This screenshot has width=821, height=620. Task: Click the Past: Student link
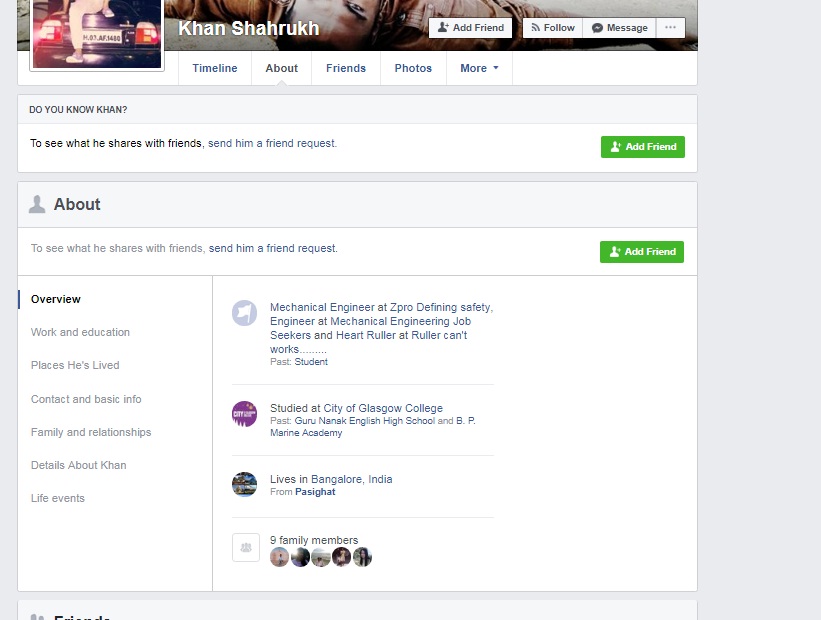[x=311, y=362]
